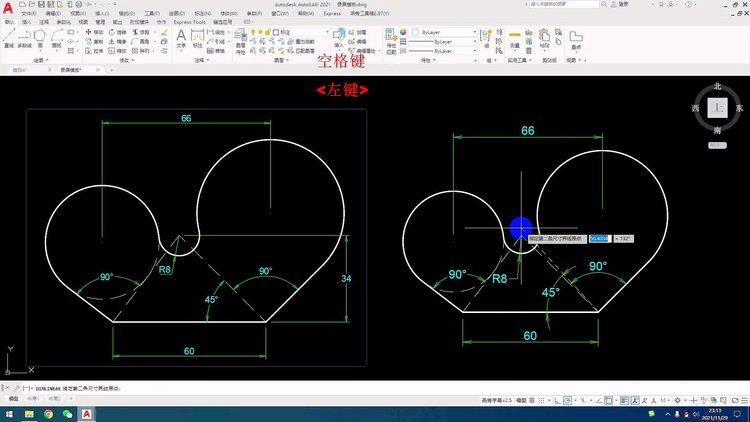
Task: Toggle grid display in status bar
Action: click(532, 400)
